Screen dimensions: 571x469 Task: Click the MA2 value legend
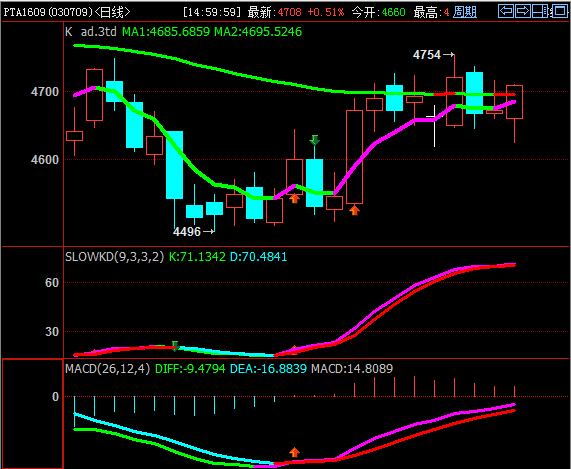[258, 32]
